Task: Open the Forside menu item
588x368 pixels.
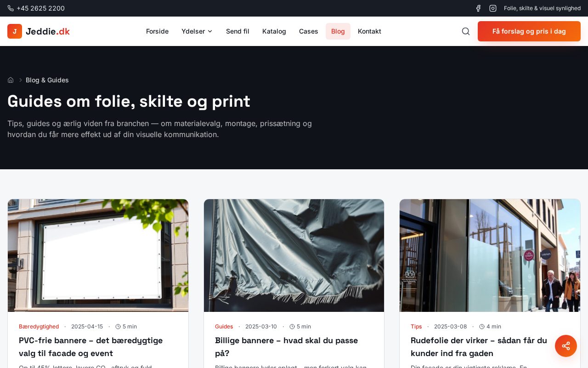Action: (x=157, y=31)
